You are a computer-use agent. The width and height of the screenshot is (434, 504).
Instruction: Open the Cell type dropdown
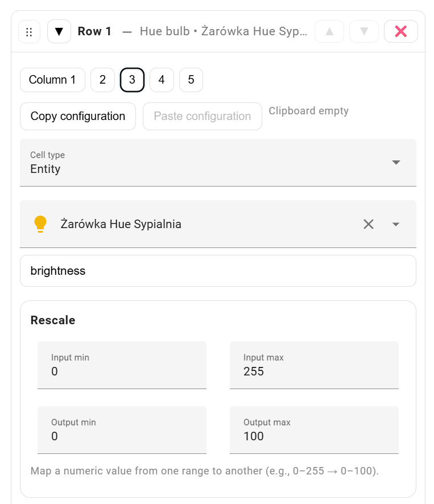pyautogui.click(x=218, y=163)
